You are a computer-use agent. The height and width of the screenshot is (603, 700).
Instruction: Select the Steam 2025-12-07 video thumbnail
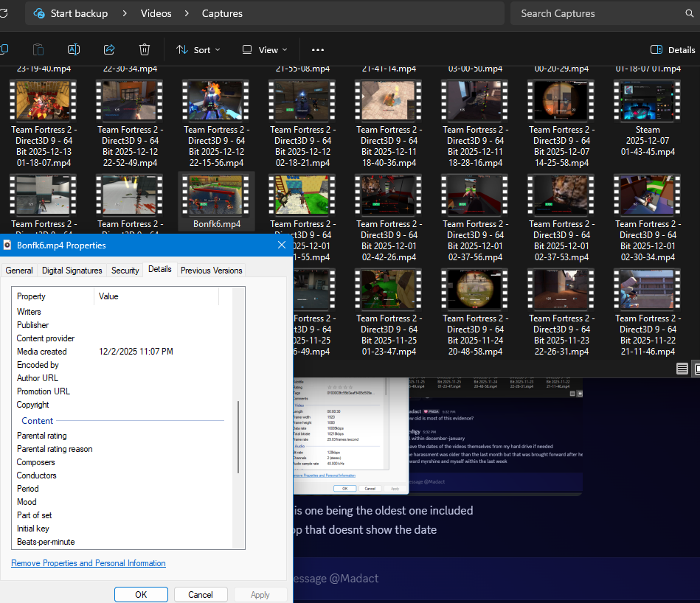(648, 100)
